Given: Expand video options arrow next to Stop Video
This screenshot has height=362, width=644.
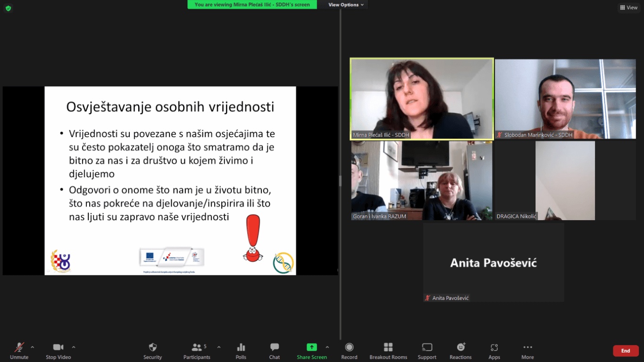Looking at the screenshot, I should [x=74, y=347].
